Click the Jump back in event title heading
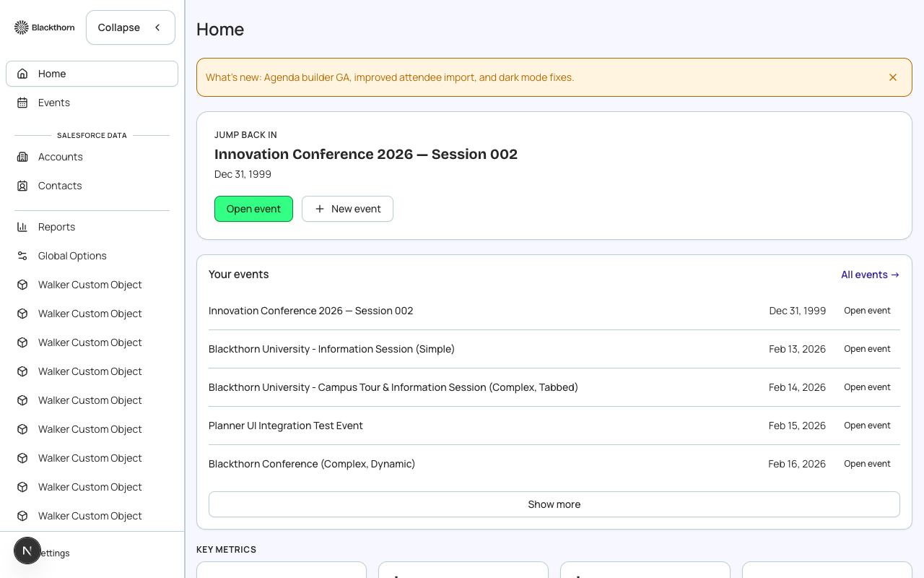The image size is (924, 578). [366, 154]
